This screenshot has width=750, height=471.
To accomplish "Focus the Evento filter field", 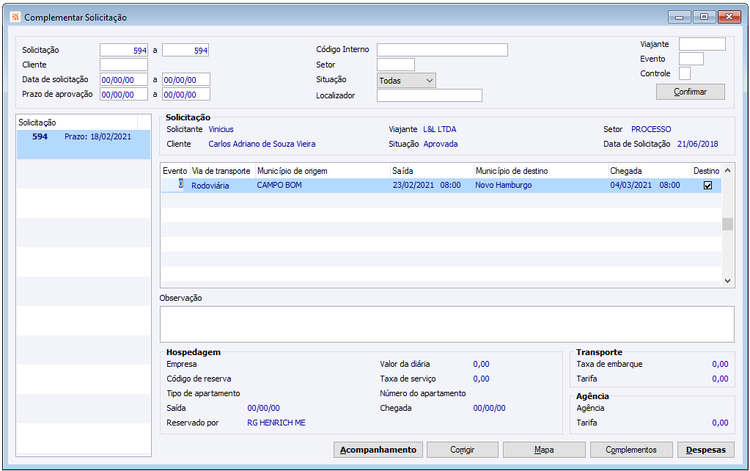I will click(x=691, y=59).
